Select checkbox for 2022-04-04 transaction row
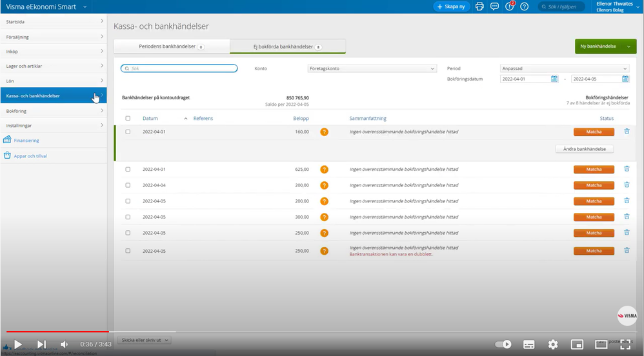Image resolution: width=644 pixels, height=356 pixels. coord(128,185)
